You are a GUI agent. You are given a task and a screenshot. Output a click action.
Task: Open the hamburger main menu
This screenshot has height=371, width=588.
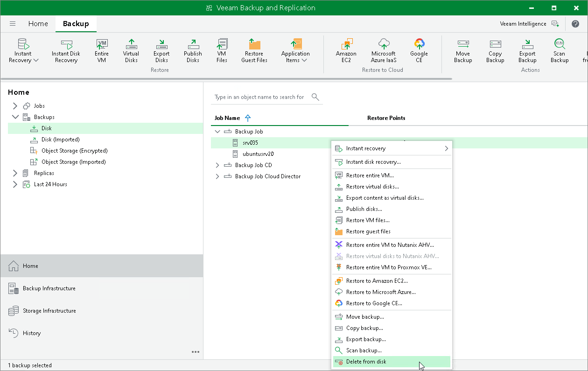pos(13,24)
